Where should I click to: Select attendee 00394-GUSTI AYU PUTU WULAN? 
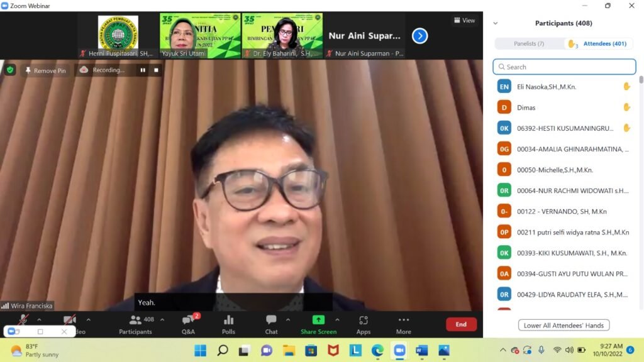click(565, 274)
